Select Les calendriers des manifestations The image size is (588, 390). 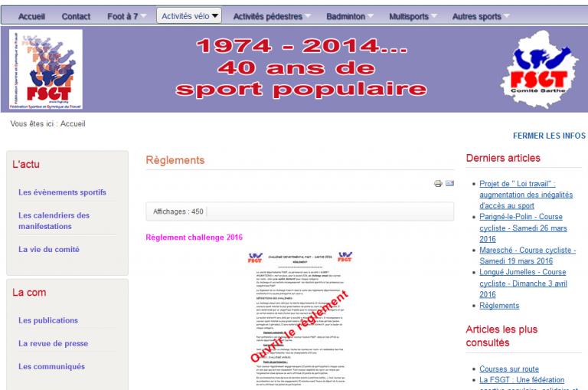(54, 221)
